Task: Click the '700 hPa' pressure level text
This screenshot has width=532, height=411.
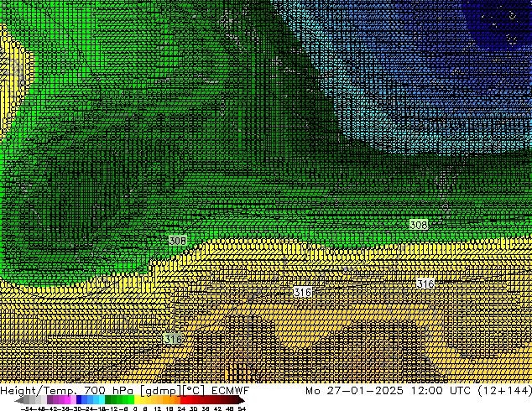Action: (x=108, y=391)
